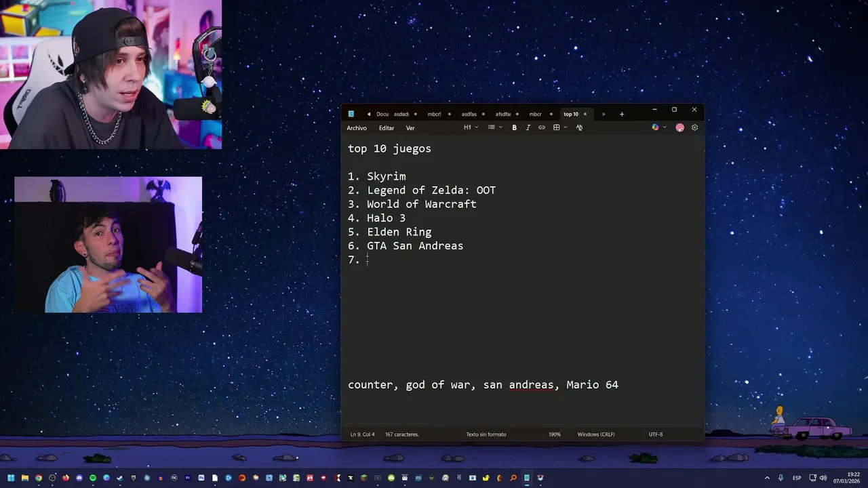This screenshot has width=868, height=488.
Task: Insert a link with the toolbar link icon
Action: (541, 127)
